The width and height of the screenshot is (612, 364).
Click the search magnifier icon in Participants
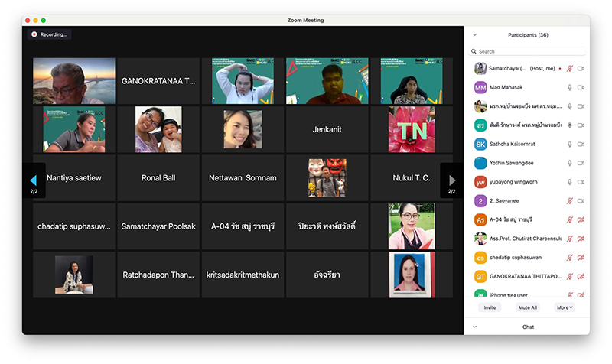click(x=474, y=51)
